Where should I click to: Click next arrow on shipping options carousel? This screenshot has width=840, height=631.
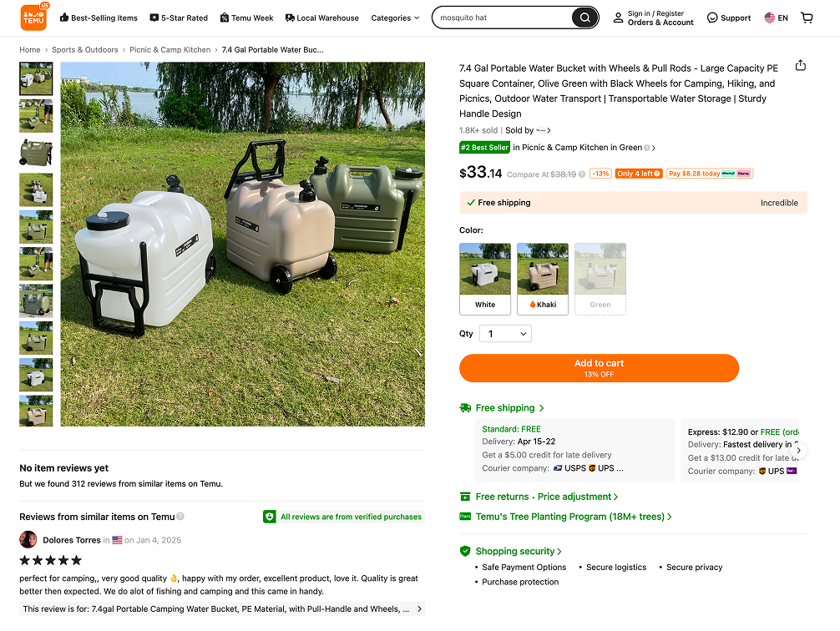[798, 451]
